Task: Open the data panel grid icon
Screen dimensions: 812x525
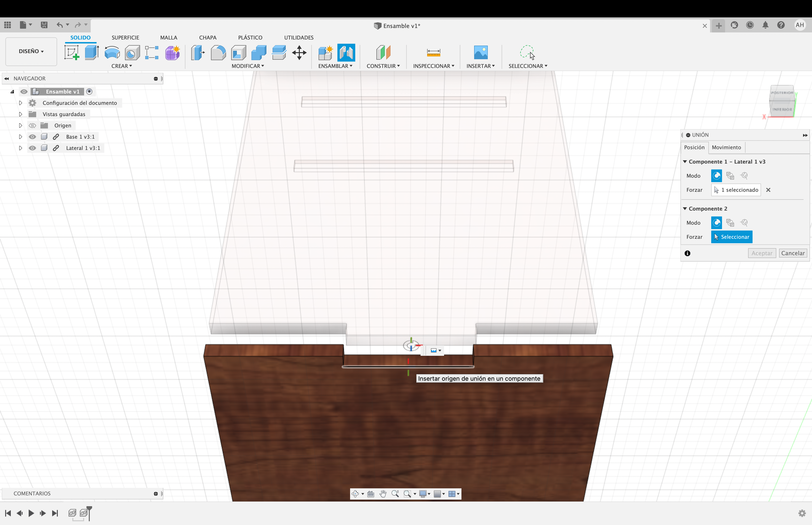Action: click(x=8, y=25)
